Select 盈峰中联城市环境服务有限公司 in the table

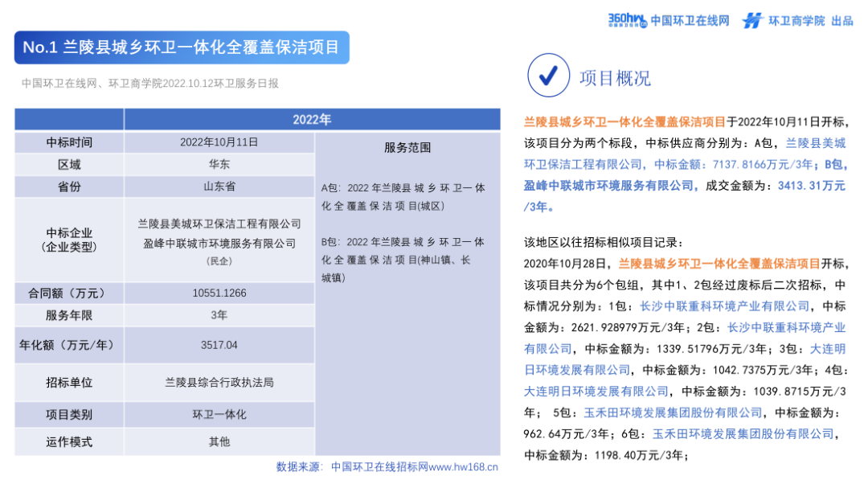(219, 243)
